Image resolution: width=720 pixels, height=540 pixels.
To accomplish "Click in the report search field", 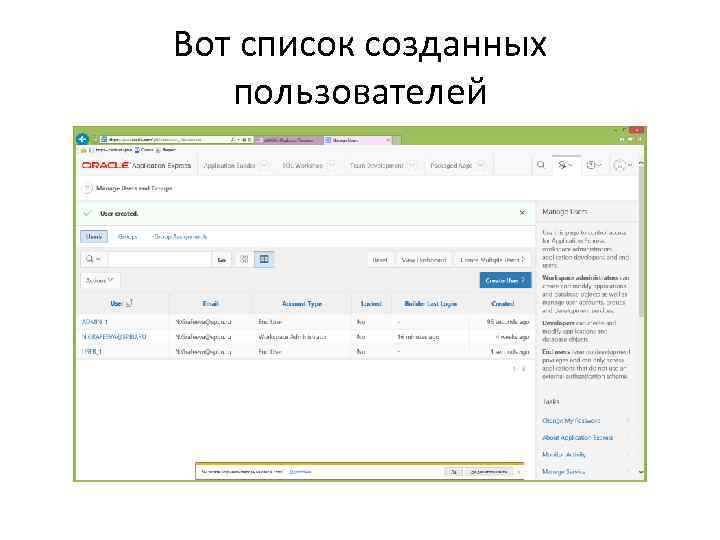I will pos(160,259).
